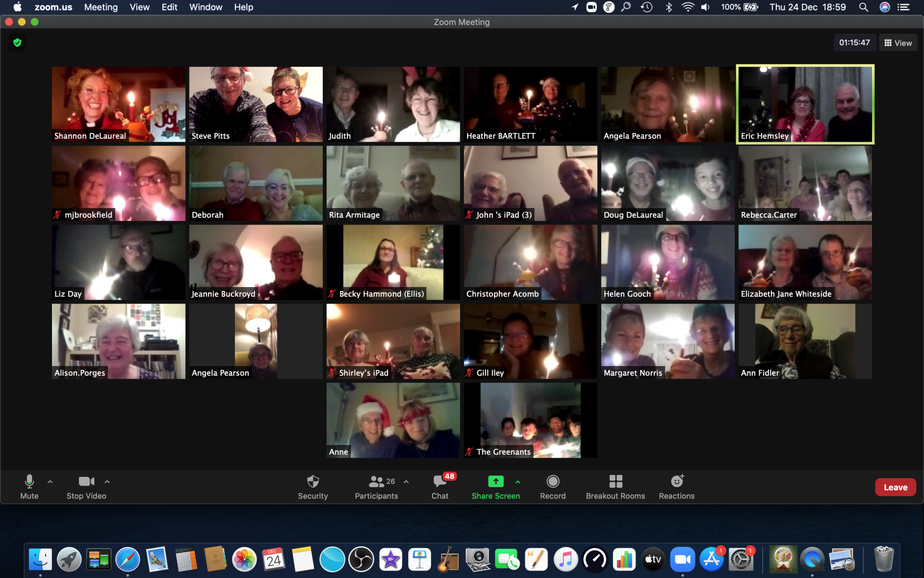The height and width of the screenshot is (578, 924).
Task: Click the red Leave button
Action: point(895,487)
